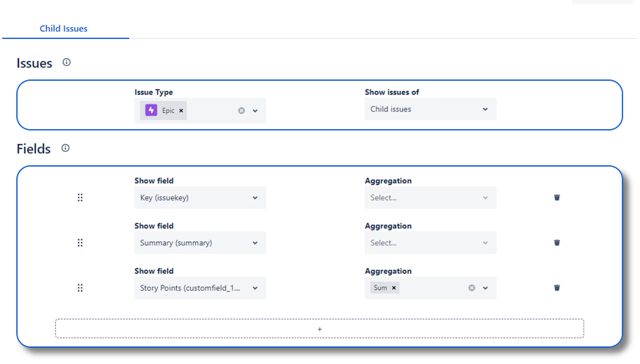Remove the Sum aggregation tag
The width and height of the screenshot is (640, 364).
pos(394,288)
